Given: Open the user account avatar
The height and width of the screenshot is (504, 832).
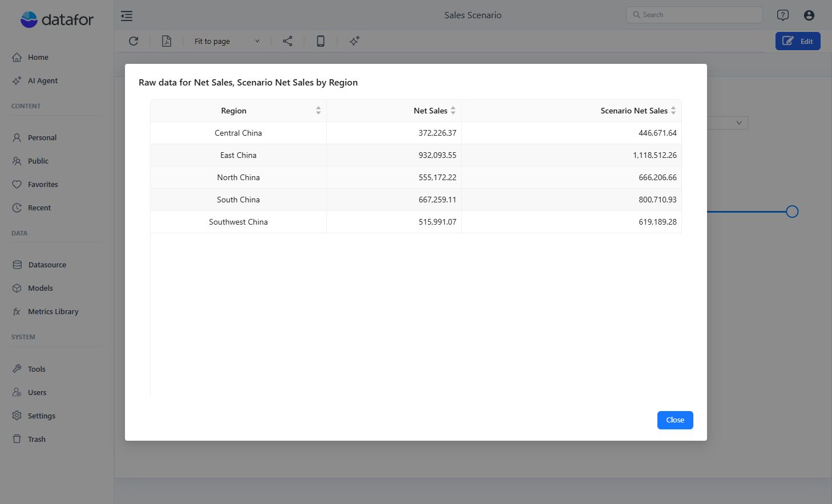Looking at the screenshot, I should point(809,15).
